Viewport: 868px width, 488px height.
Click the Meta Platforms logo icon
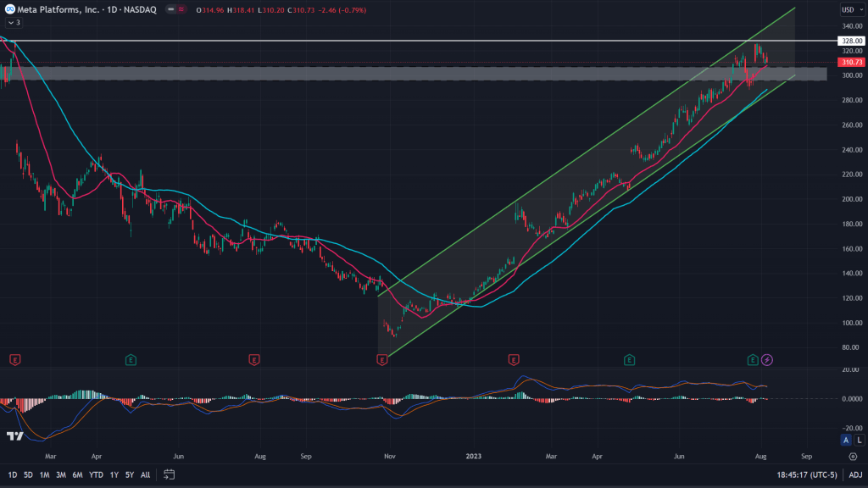[8, 9]
